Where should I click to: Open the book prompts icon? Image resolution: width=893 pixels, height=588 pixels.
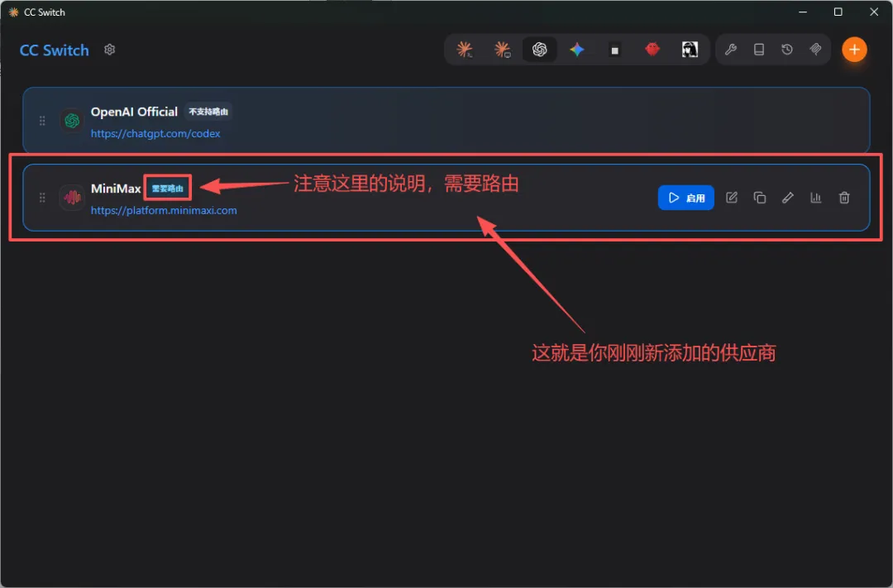point(758,50)
